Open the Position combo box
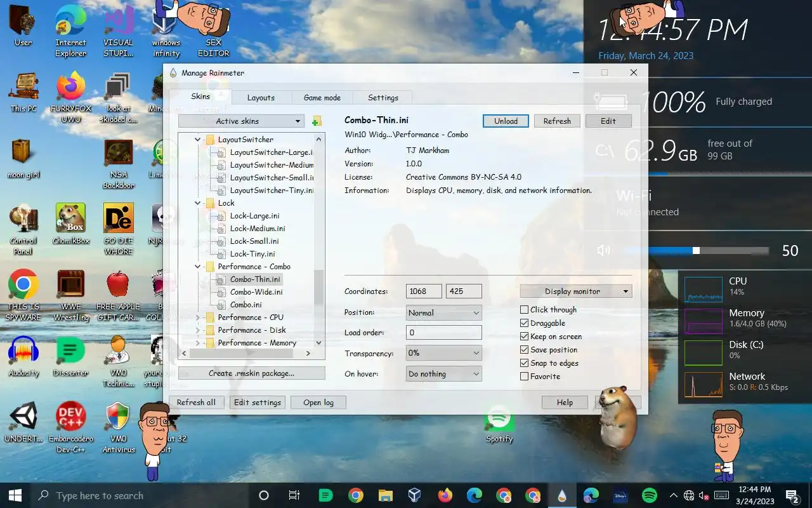The image size is (812, 508). pyautogui.click(x=443, y=312)
